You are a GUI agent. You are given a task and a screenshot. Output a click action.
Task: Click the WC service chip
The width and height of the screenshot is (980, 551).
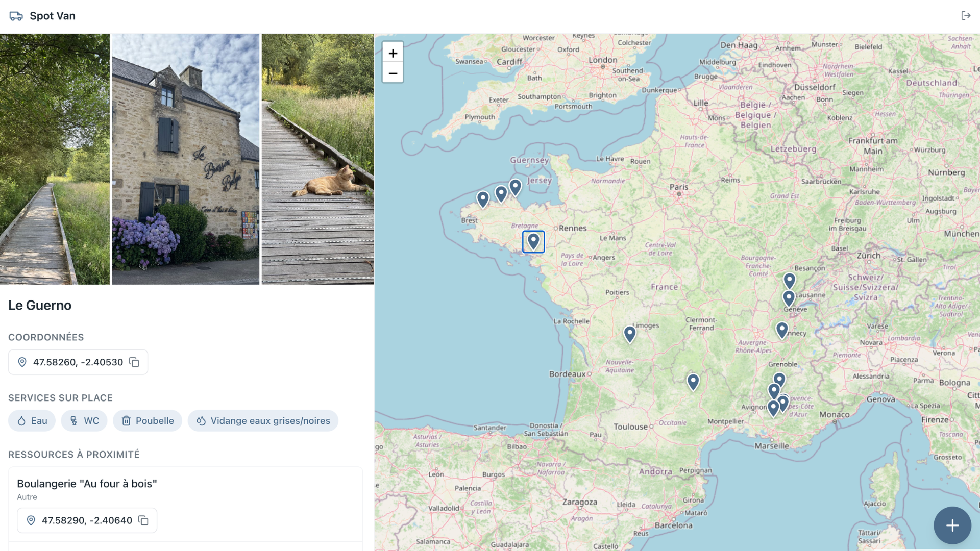point(84,421)
